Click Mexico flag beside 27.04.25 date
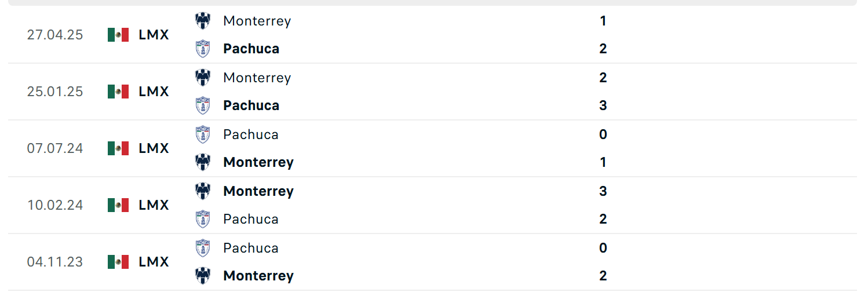Viewport: 868px width, 292px height. [x=118, y=35]
